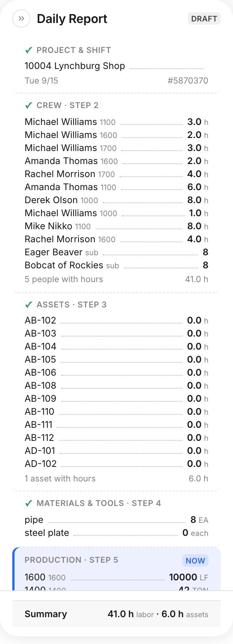Select the Eager Beaver sub row

click(x=116, y=252)
